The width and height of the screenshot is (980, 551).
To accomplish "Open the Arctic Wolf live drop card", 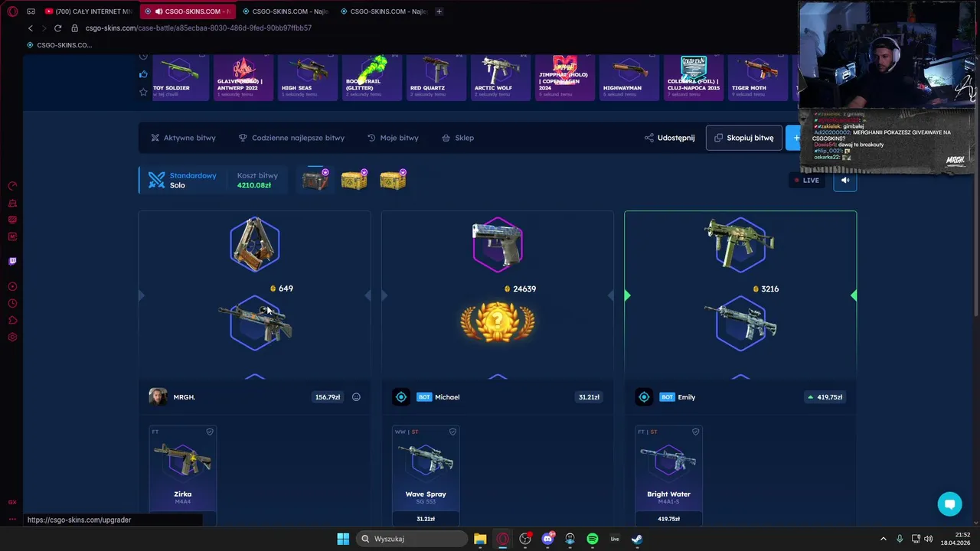I will (x=501, y=77).
